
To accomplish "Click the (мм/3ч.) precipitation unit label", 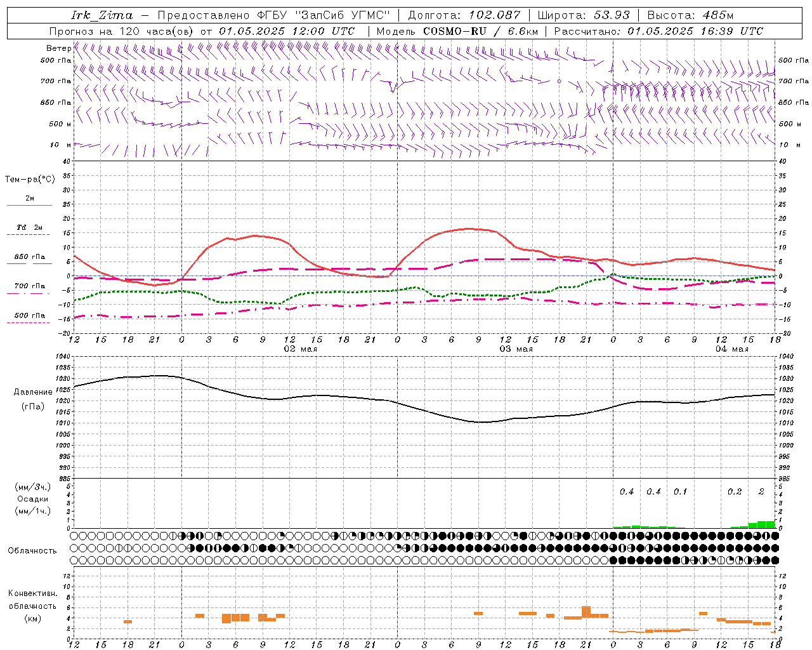I will pyautogui.click(x=32, y=487).
